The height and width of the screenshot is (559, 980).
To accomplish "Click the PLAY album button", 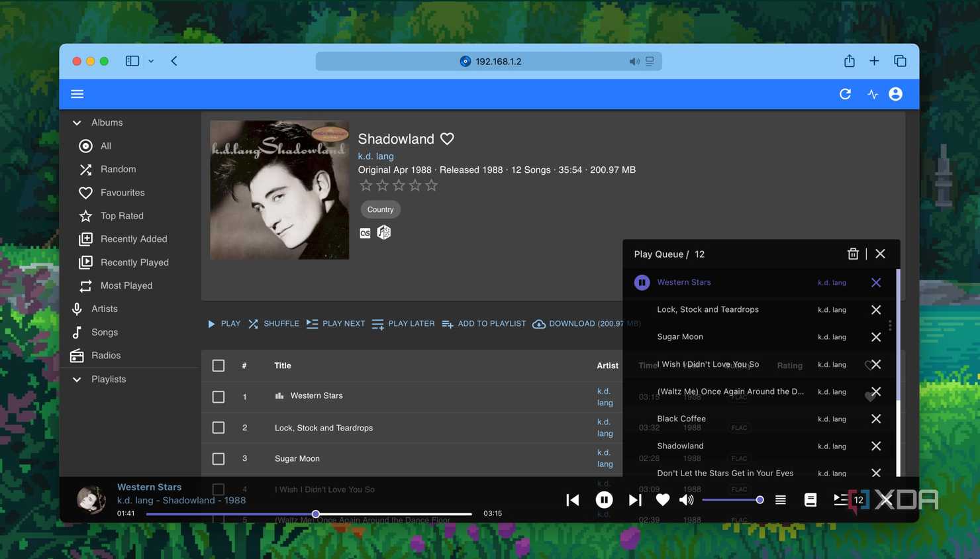I will tap(224, 324).
